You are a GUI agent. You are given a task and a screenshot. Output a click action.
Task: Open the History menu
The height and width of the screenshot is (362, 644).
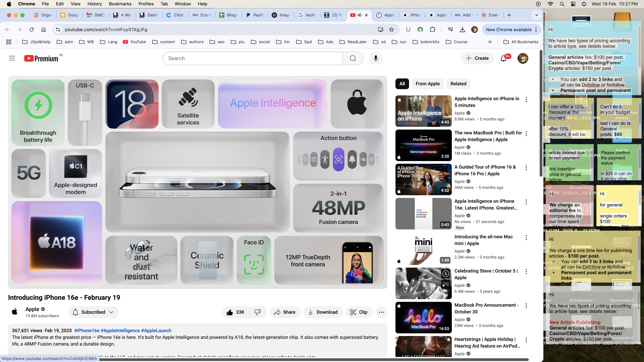click(x=94, y=4)
